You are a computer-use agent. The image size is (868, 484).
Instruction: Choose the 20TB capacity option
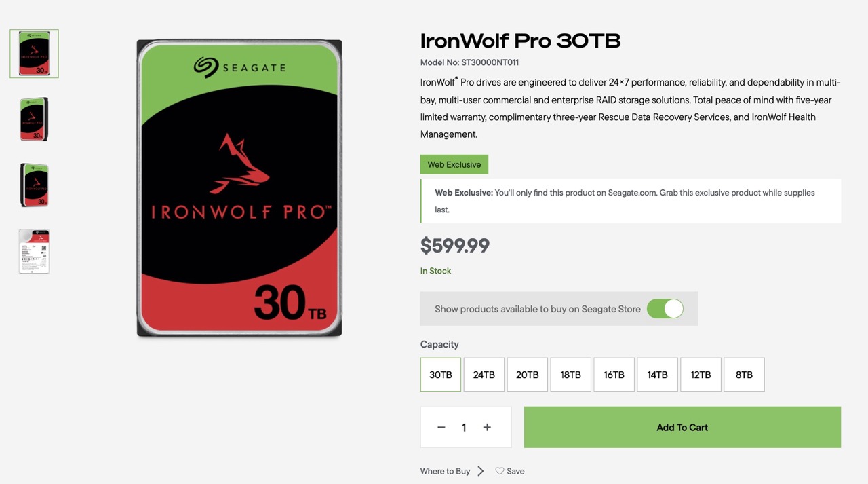[528, 375]
